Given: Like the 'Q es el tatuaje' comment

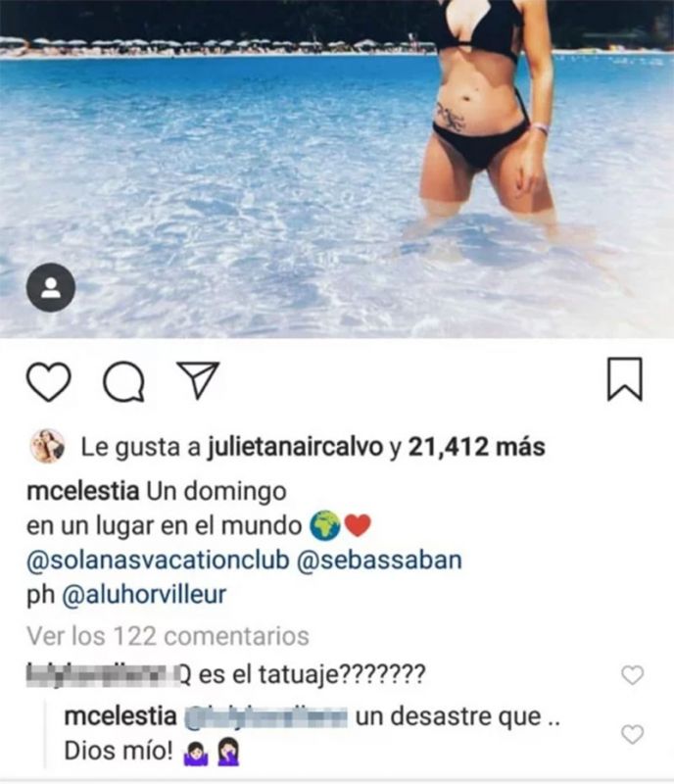Looking at the screenshot, I should tap(632, 675).
